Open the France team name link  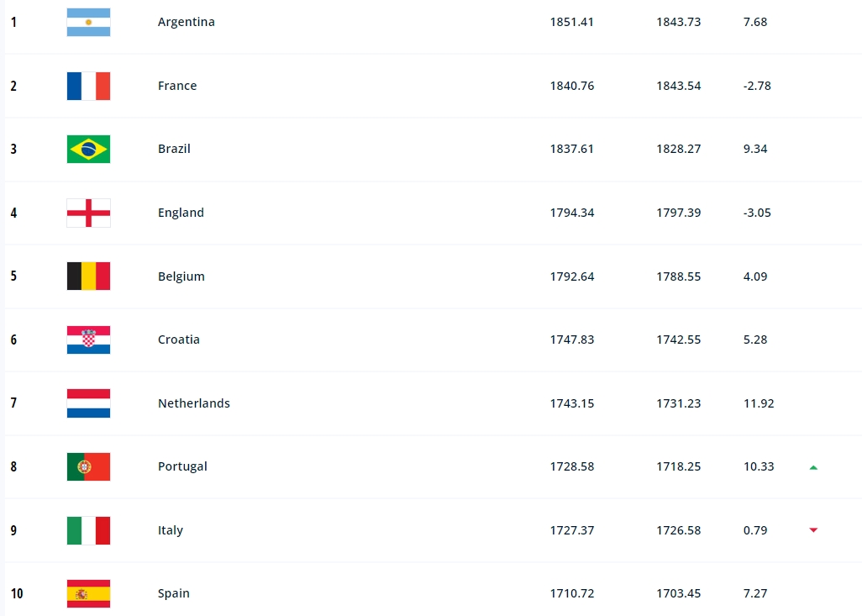click(177, 86)
